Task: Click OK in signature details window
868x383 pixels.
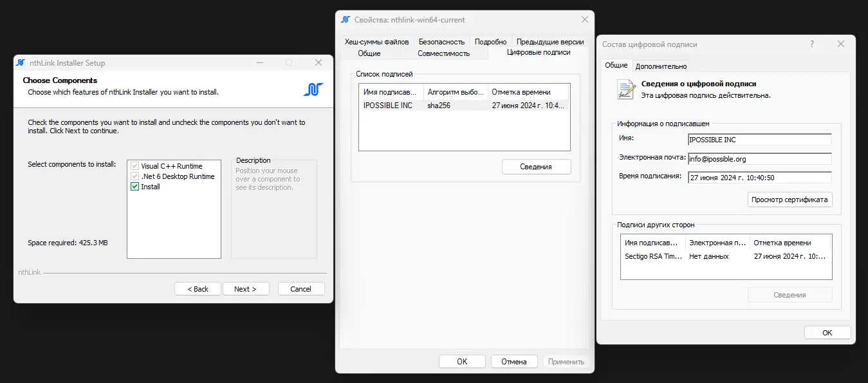Action: tap(827, 333)
